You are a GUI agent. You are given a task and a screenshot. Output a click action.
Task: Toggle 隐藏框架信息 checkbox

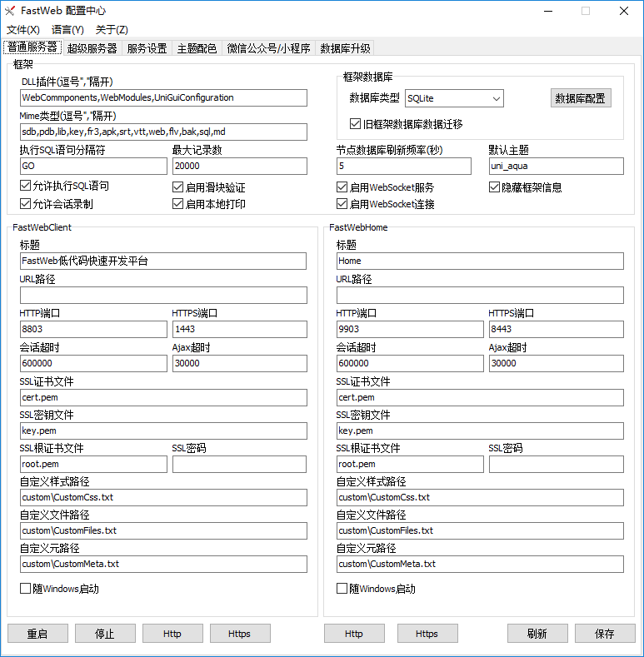pos(495,187)
